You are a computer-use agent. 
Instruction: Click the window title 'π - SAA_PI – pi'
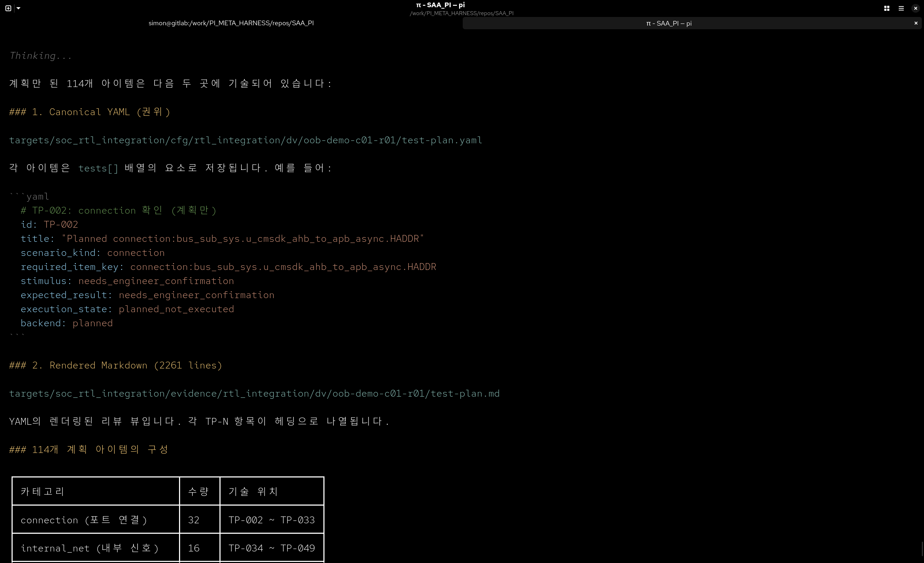pos(440,5)
